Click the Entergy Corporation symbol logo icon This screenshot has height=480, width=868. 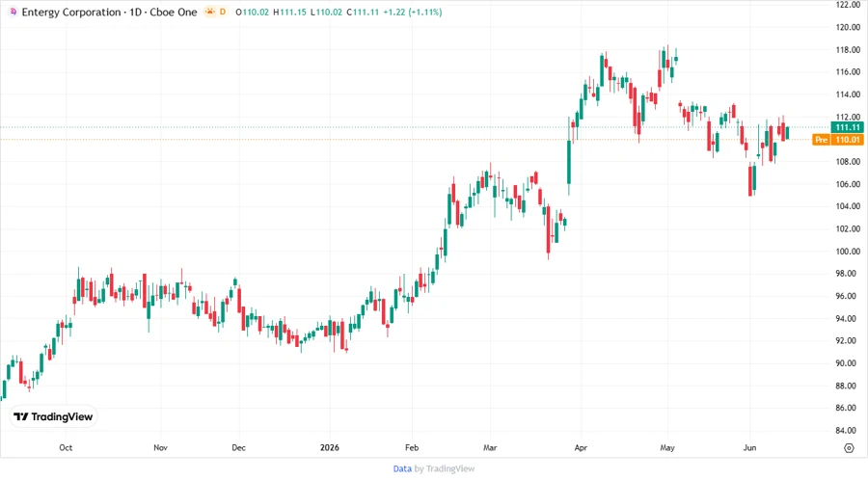click(14, 12)
